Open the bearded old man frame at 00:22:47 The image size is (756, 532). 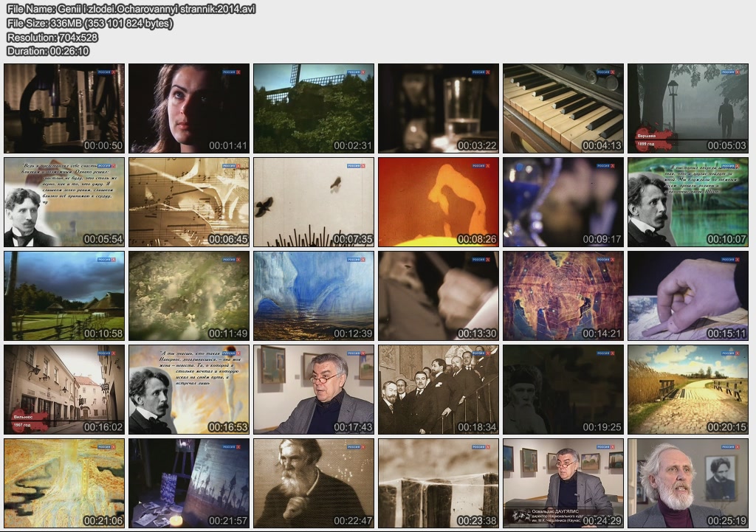pos(314,483)
